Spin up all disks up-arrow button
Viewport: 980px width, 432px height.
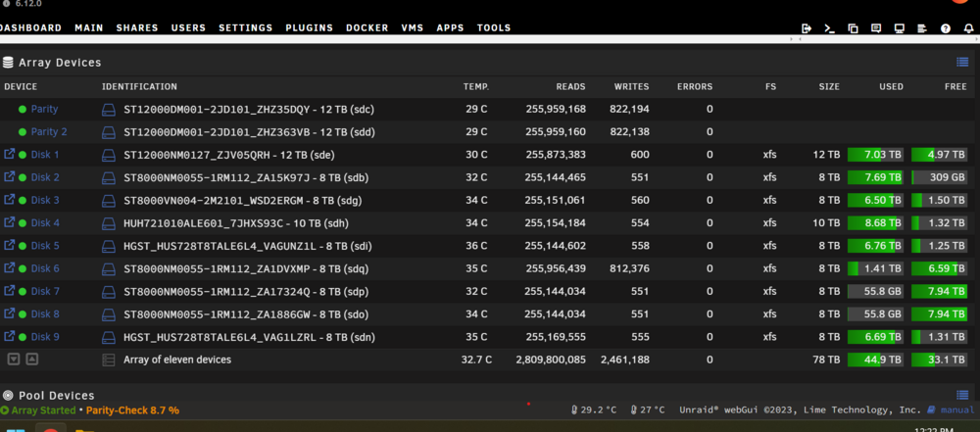(32, 360)
